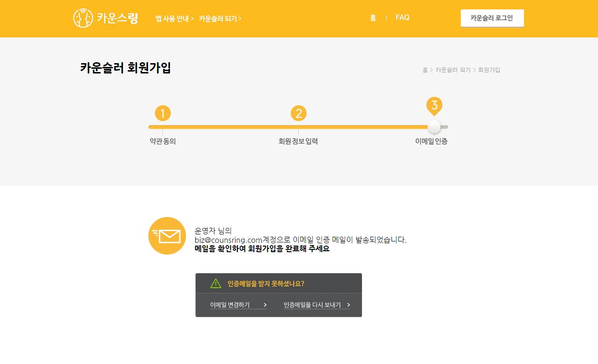
Task: Click 인증메일을 다시 보내기 link
Action: pos(317,305)
